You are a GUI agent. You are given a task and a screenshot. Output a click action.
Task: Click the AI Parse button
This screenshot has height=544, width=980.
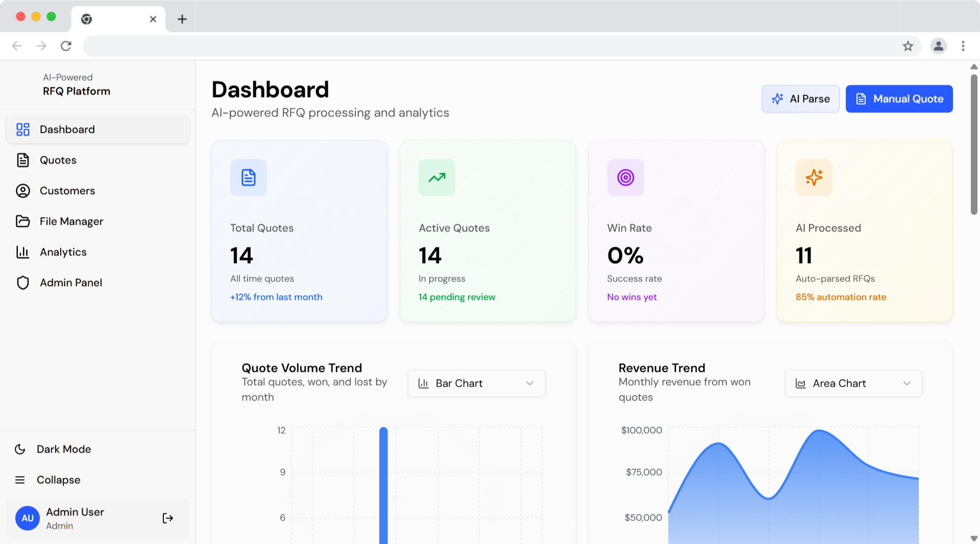click(800, 99)
